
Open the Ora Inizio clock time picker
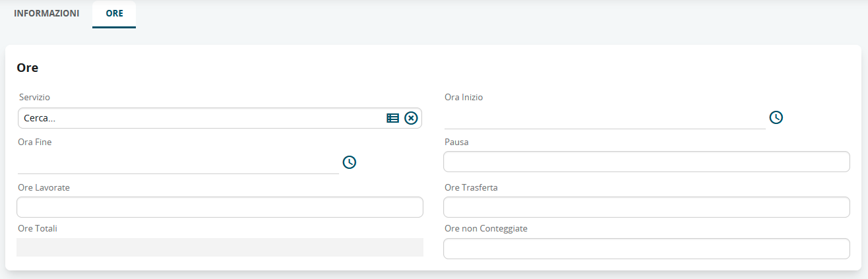click(x=776, y=117)
